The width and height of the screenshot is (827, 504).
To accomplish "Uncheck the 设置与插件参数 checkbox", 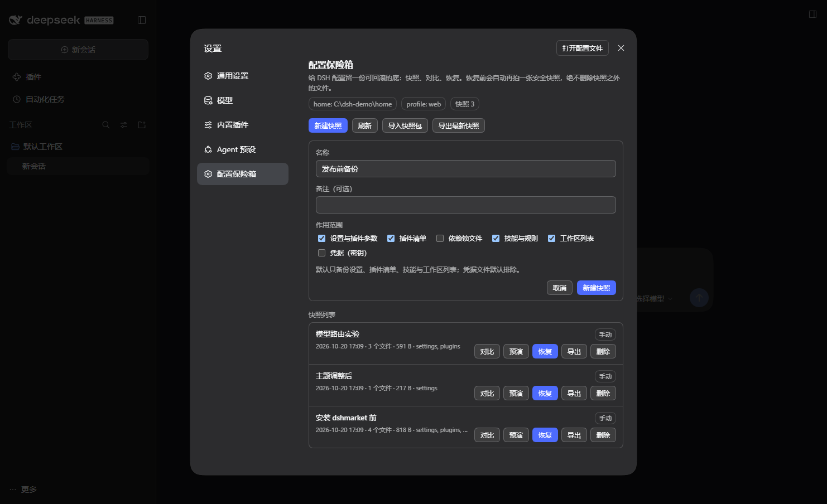I will [321, 239].
